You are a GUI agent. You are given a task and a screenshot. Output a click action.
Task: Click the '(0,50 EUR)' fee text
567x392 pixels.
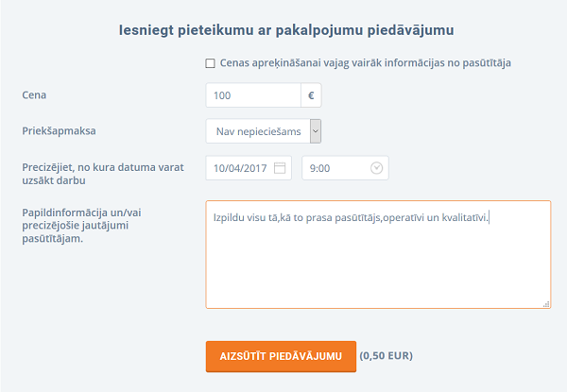[x=387, y=356]
